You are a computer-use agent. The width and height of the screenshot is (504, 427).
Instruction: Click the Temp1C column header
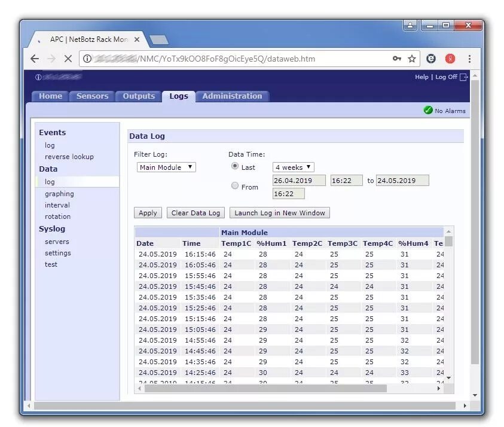point(236,243)
